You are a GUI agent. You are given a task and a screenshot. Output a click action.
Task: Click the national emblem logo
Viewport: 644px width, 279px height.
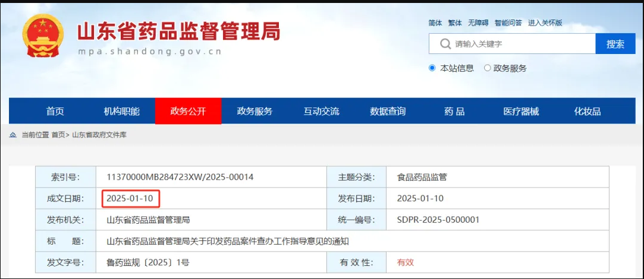(x=43, y=35)
